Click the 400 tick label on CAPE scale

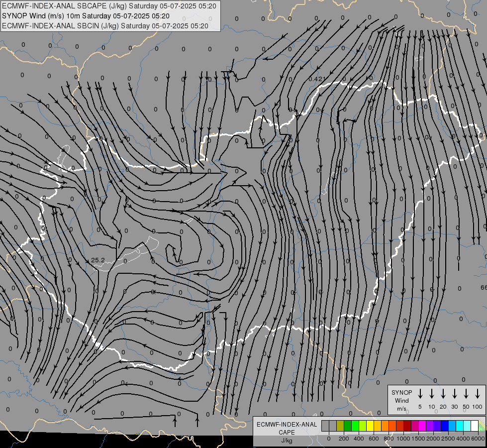359,439
